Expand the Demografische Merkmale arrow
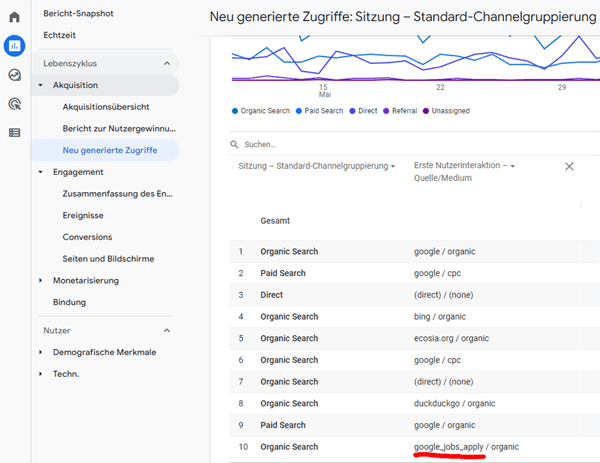This screenshot has width=600, height=463. point(41,352)
